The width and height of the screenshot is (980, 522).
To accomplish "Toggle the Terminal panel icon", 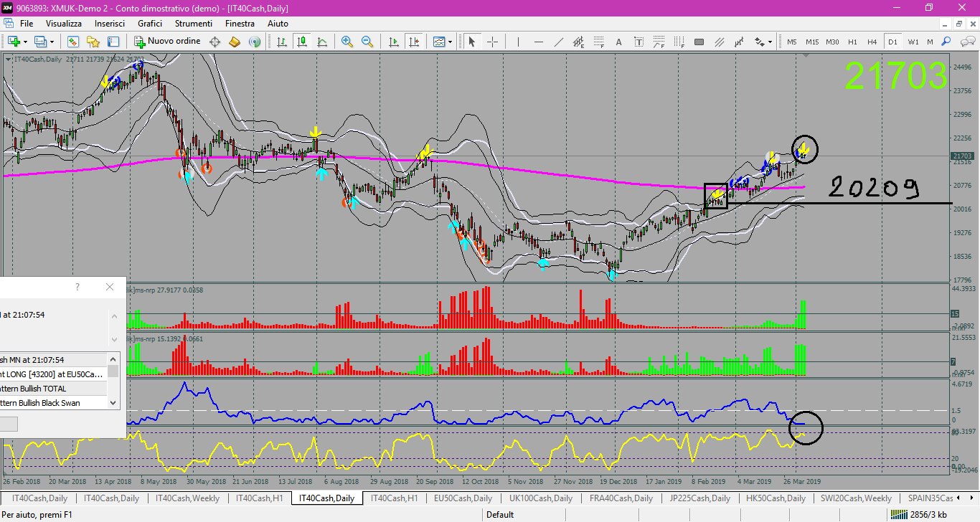I will click(113, 42).
